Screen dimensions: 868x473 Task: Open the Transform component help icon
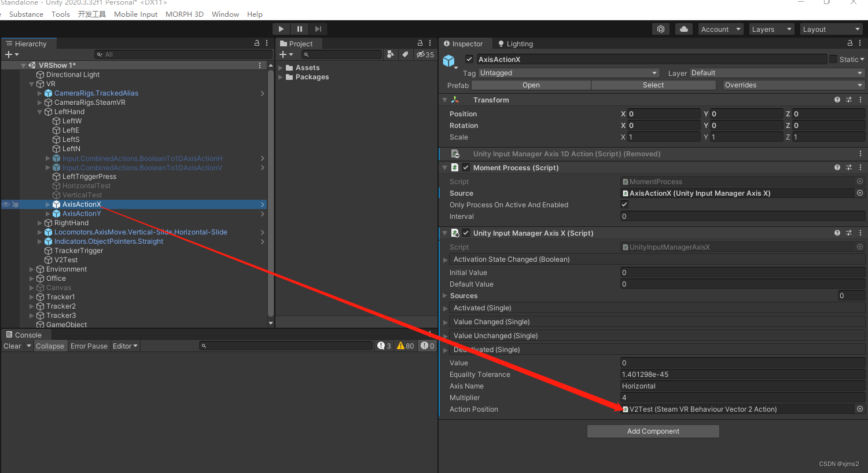click(837, 100)
